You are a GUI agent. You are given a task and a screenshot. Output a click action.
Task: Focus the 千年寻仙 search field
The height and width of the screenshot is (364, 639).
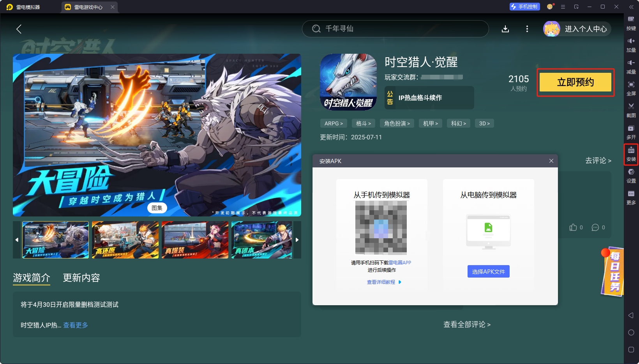tap(395, 29)
